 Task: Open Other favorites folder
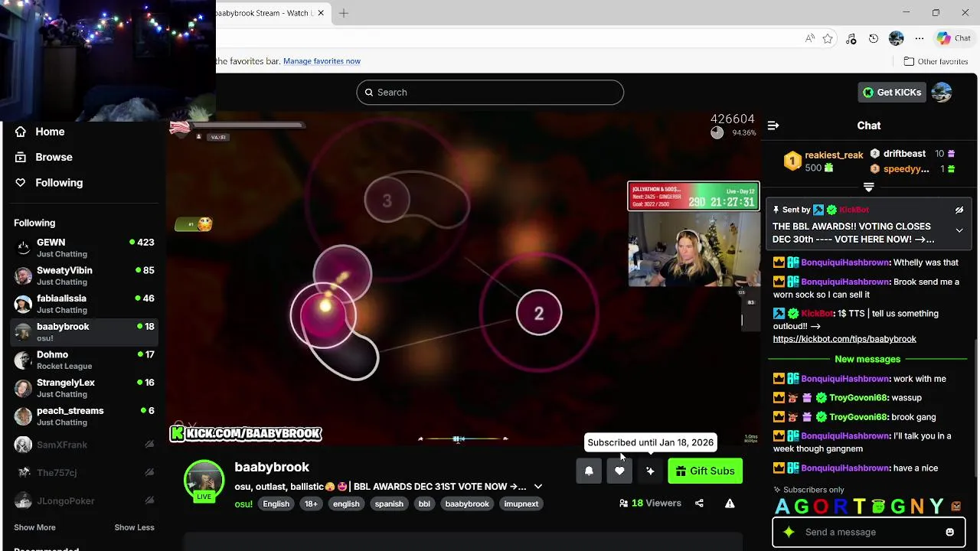(936, 61)
